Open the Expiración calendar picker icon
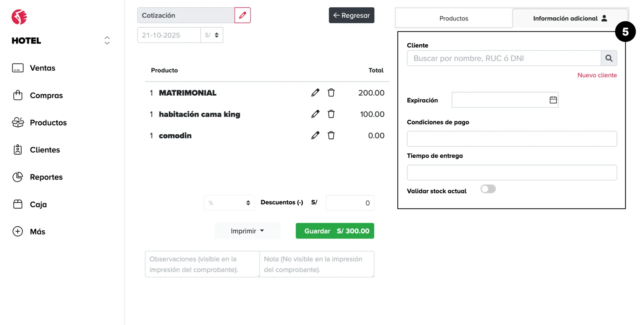 (x=553, y=100)
